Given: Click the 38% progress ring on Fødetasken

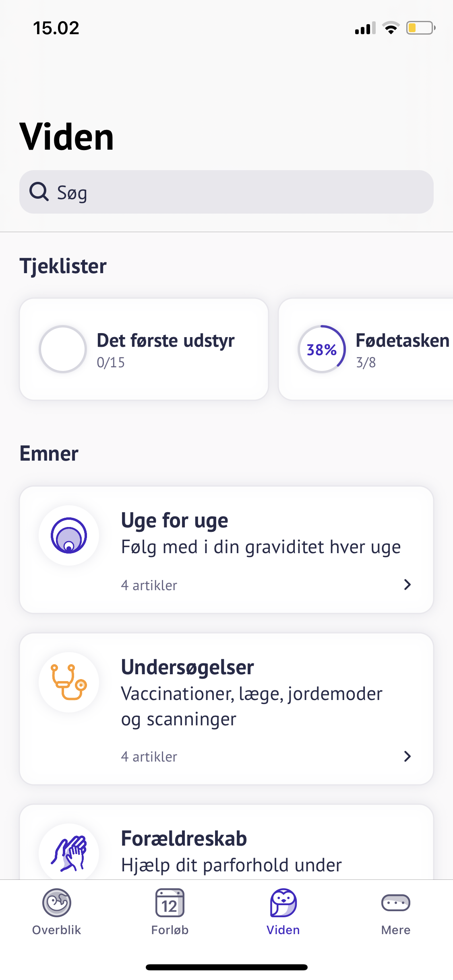Looking at the screenshot, I should (321, 349).
